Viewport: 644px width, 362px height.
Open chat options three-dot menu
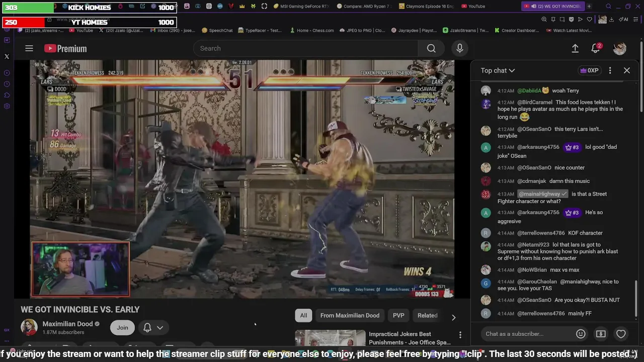click(610, 70)
